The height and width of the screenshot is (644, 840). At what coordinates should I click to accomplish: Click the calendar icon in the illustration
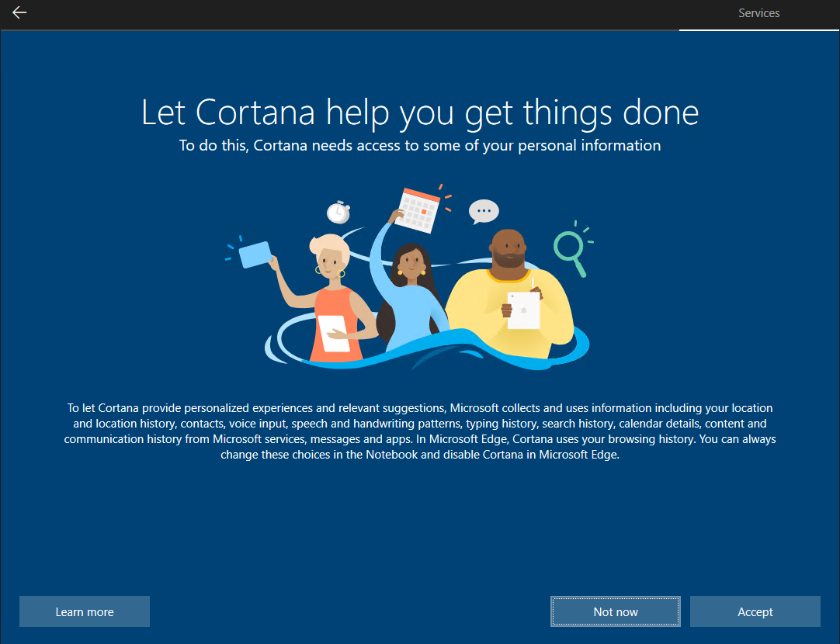(x=418, y=209)
